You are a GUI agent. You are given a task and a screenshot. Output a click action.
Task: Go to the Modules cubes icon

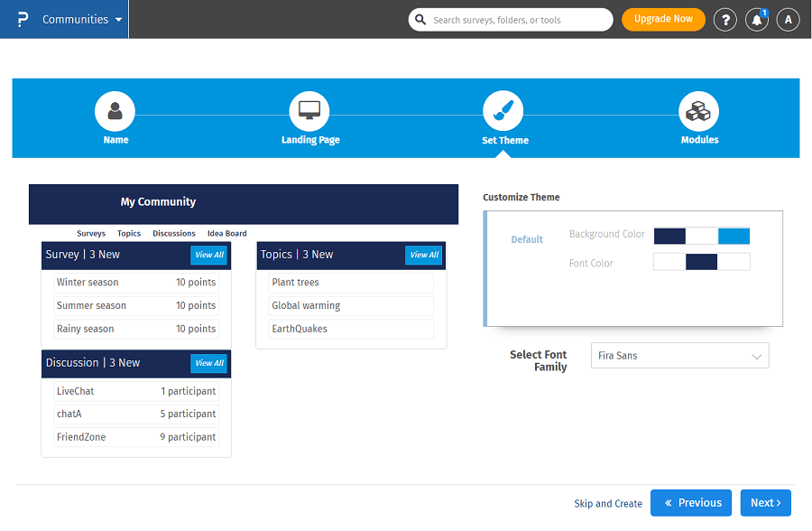(699, 112)
